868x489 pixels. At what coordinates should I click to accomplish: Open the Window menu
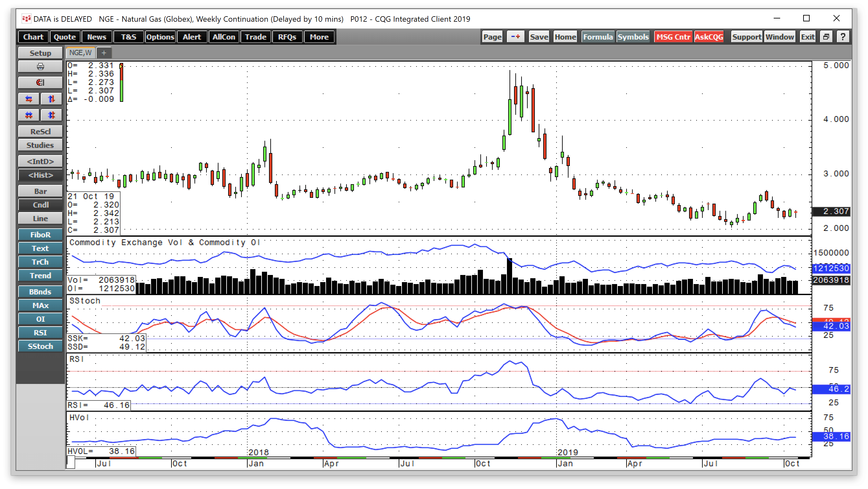pos(780,37)
